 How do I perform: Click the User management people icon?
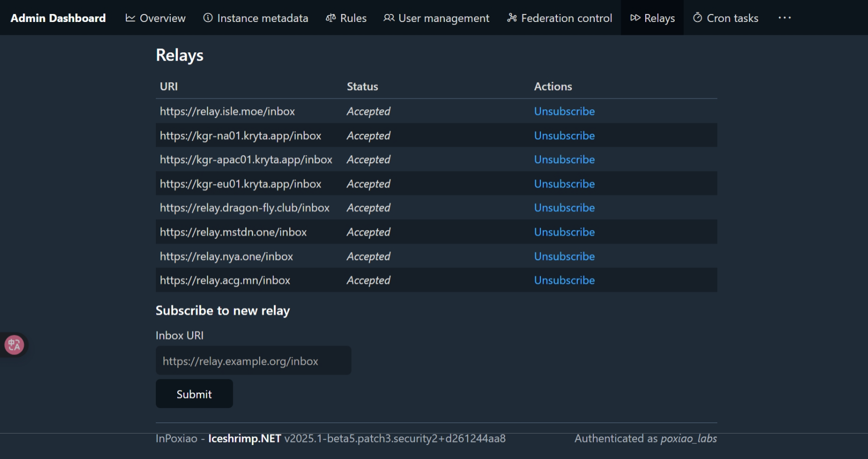tap(389, 18)
